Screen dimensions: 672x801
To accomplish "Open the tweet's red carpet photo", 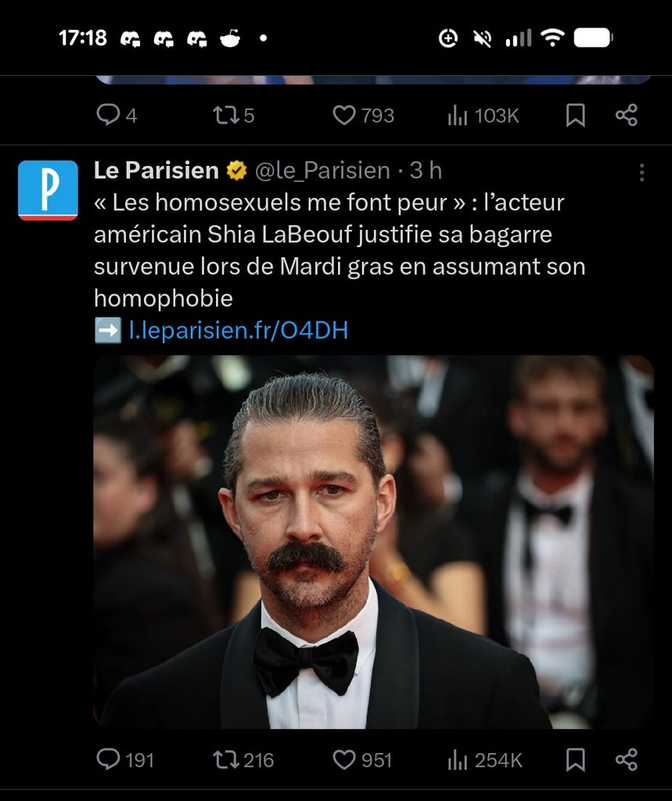I will (373, 541).
